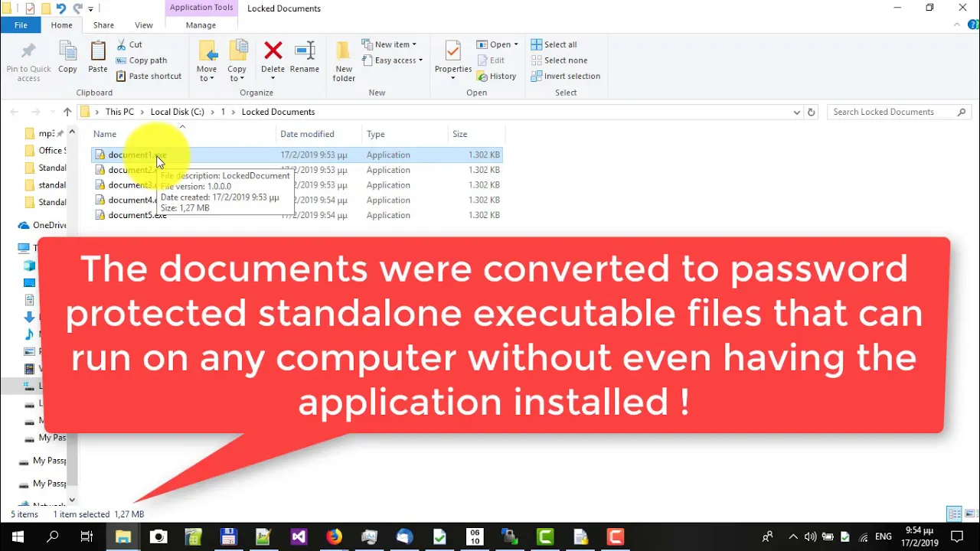Sort files by Name column header
Screen dimensions: 980x551
(x=182, y=134)
